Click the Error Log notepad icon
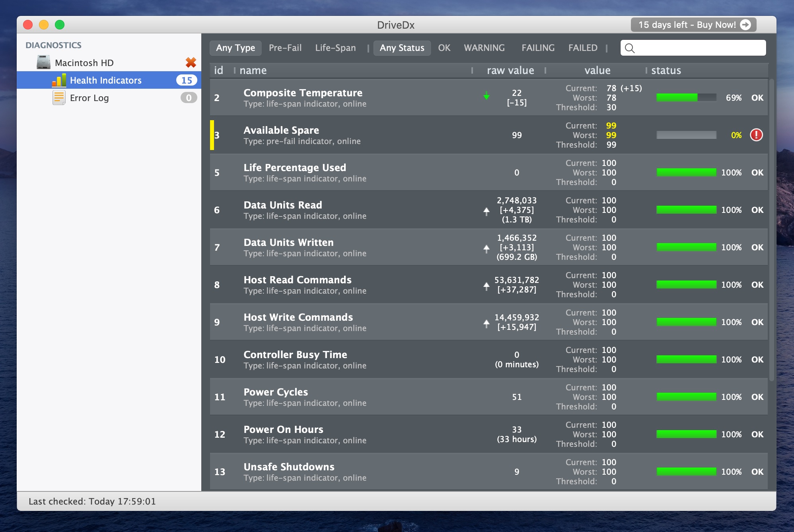Viewport: 794px width, 532px height. (59, 98)
